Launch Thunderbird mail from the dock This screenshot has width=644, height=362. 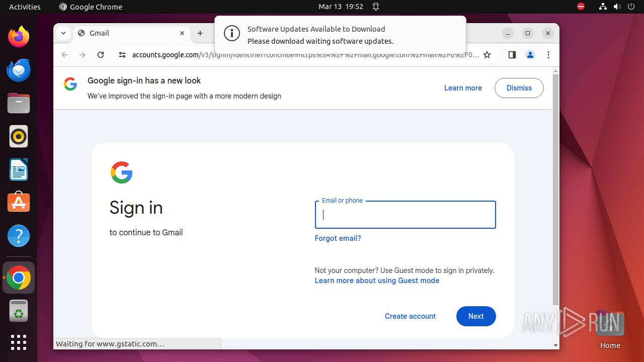19,70
